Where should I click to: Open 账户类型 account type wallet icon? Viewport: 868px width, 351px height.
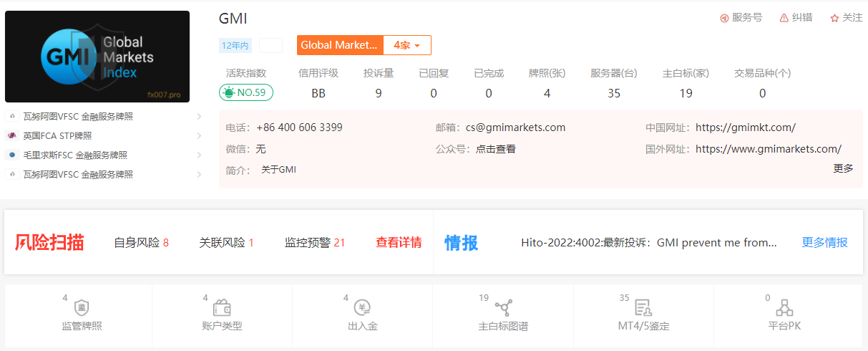(222, 308)
